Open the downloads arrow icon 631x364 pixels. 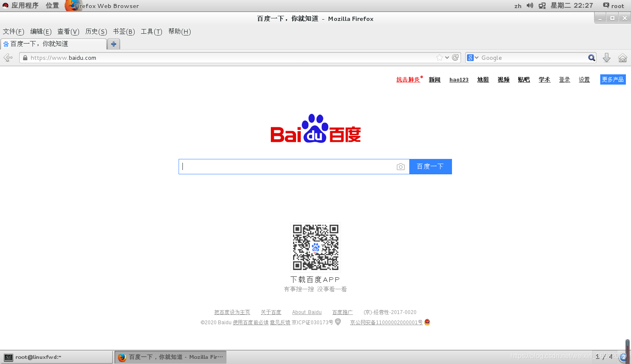click(606, 58)
